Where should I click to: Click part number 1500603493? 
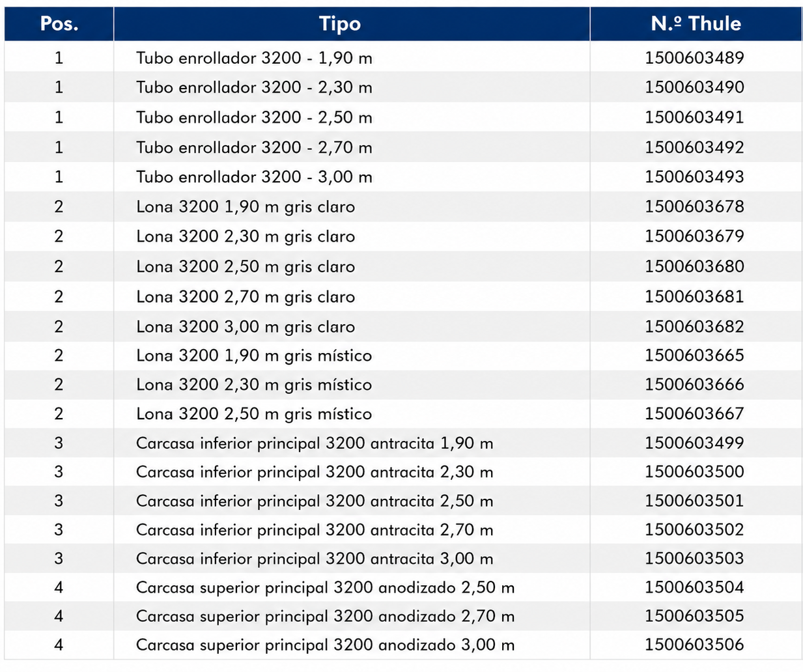click(x=694, y=176)
